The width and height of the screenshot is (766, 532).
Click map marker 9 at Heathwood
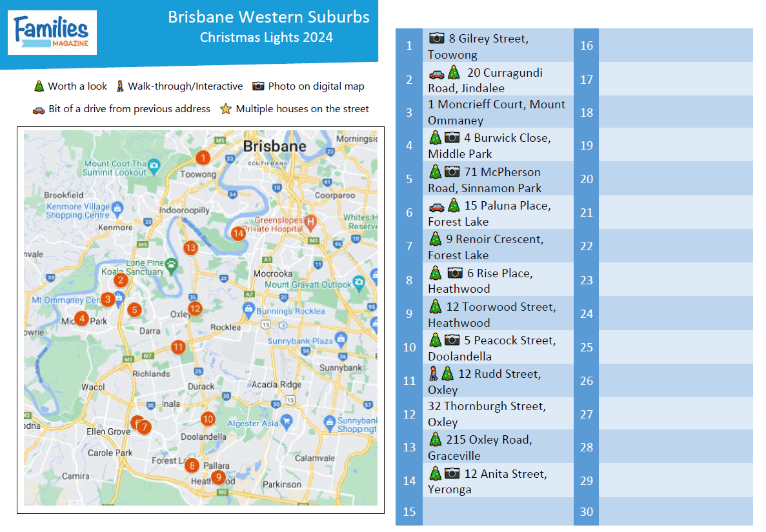click(218, 478)
